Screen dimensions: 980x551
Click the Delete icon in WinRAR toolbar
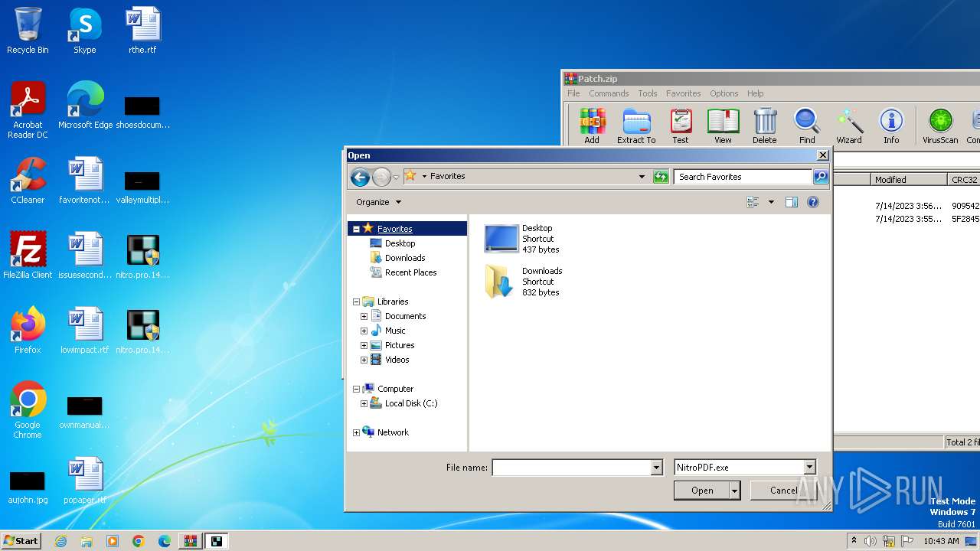point(764,126)
